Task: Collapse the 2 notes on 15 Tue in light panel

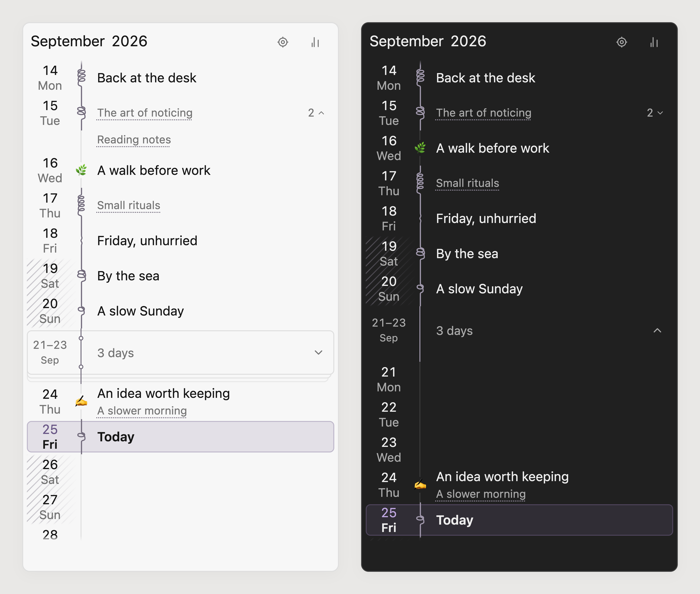Action: pos(316,113)
